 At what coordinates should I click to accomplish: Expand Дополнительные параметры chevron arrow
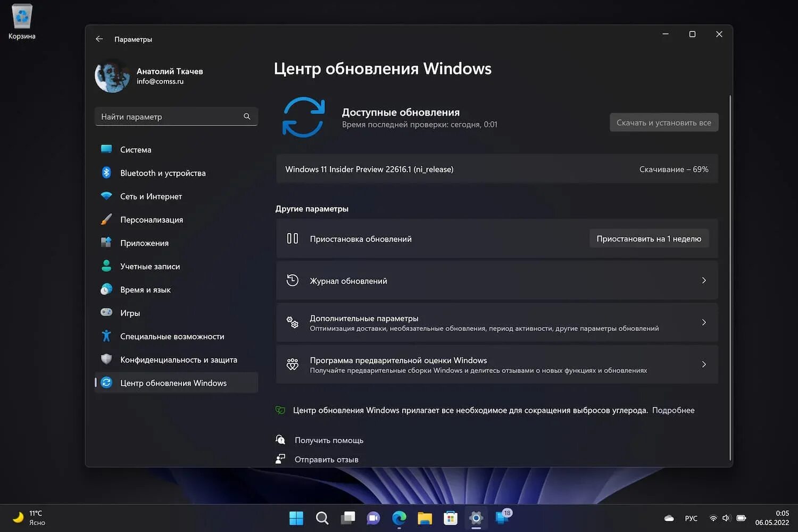704,322
